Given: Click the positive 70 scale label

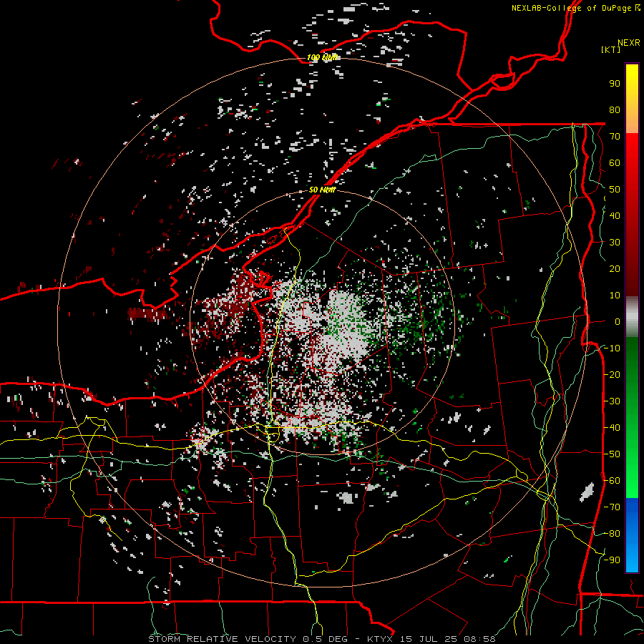Looking at the screenshot, I should 615,137.
